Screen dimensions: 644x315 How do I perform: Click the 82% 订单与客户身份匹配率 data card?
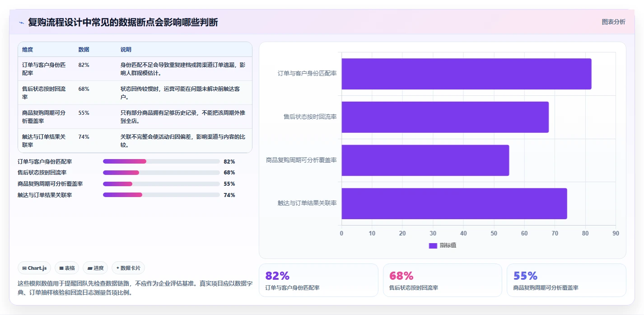pyautogui.click(x=318, y=280)
